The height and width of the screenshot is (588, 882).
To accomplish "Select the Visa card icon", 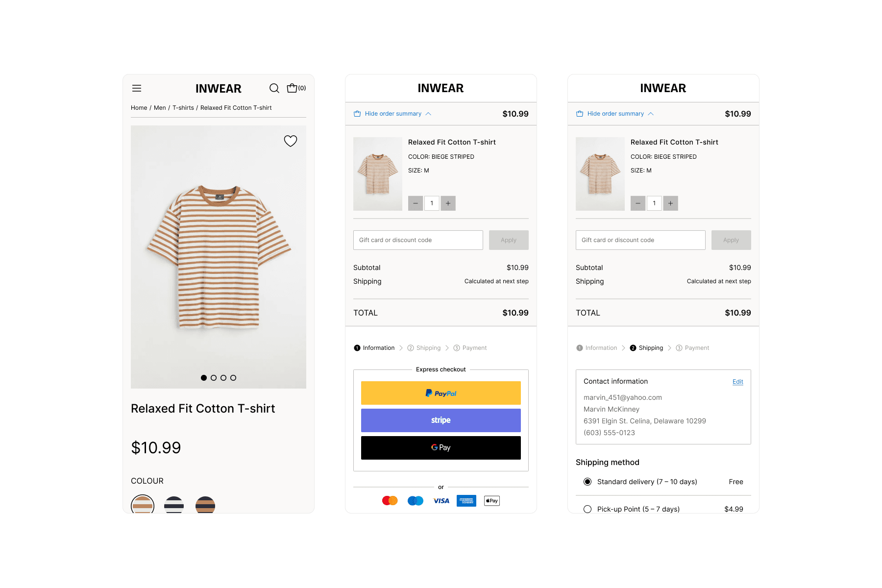I will [x=441, y=501].
